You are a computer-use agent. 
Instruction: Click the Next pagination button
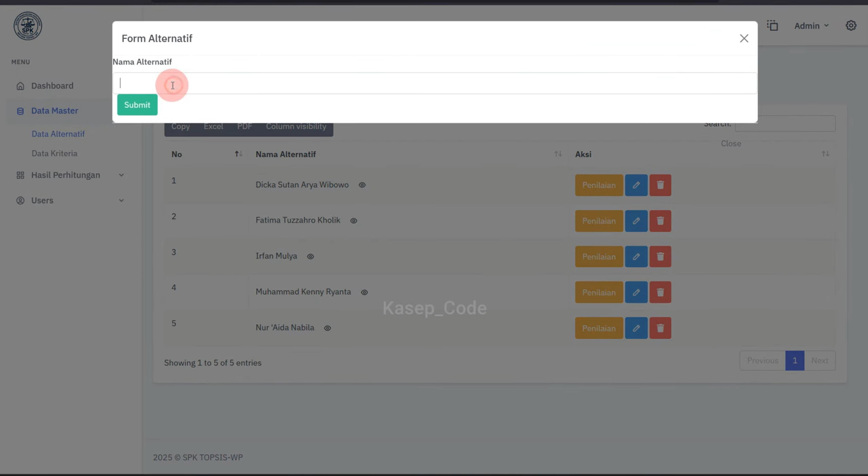(819, 361)
